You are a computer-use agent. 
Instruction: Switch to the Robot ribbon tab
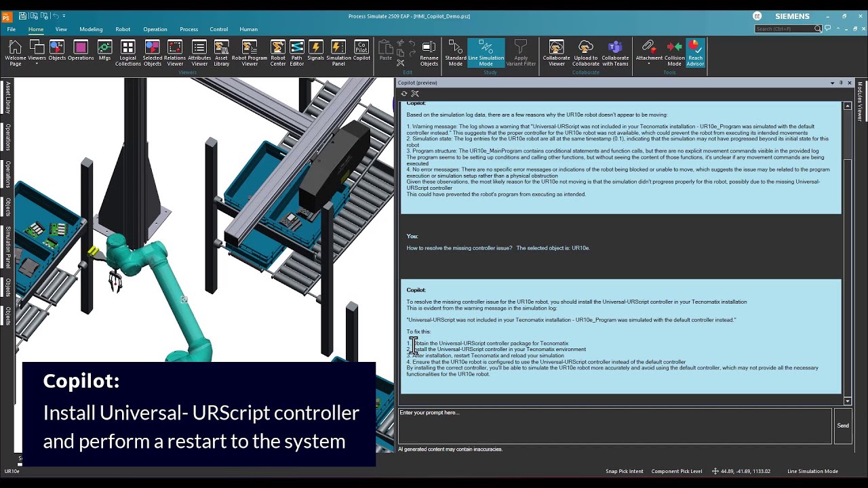123,29
